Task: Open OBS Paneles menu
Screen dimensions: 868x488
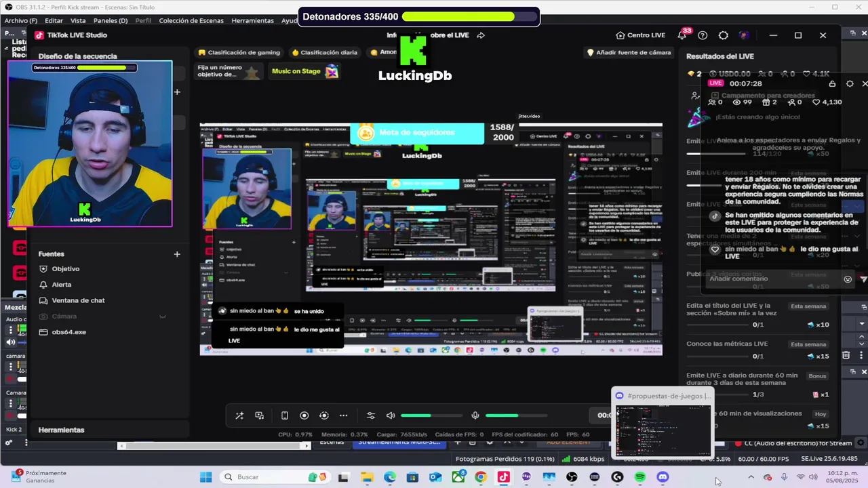Action: (x=111, y=20)
